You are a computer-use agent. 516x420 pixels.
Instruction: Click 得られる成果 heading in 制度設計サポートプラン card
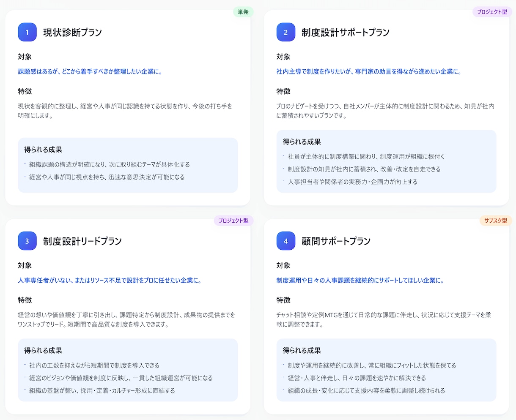point(302,142)
